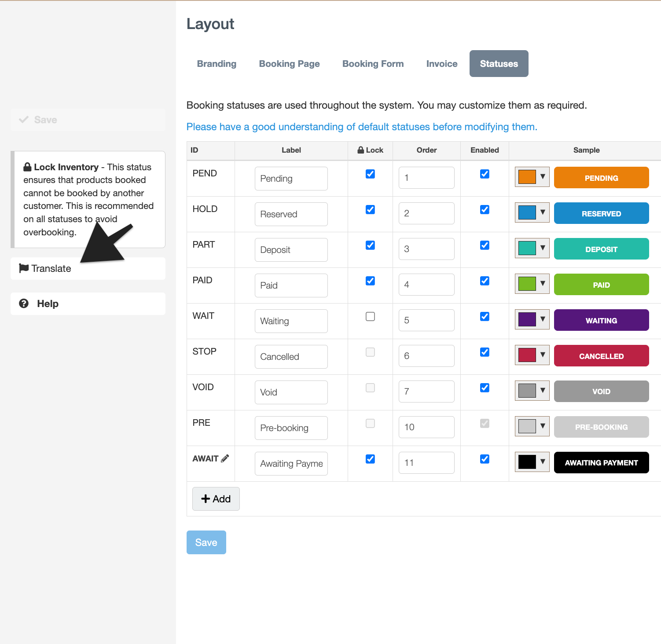The image size is (661, 644).
Task: Toggle Enabled checkbox for AWAIT row
Action: pos(485,459)
